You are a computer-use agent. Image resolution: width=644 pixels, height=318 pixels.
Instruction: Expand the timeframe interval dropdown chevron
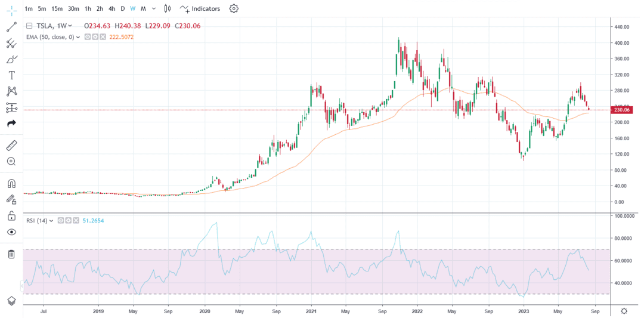(x=154, y=8)
